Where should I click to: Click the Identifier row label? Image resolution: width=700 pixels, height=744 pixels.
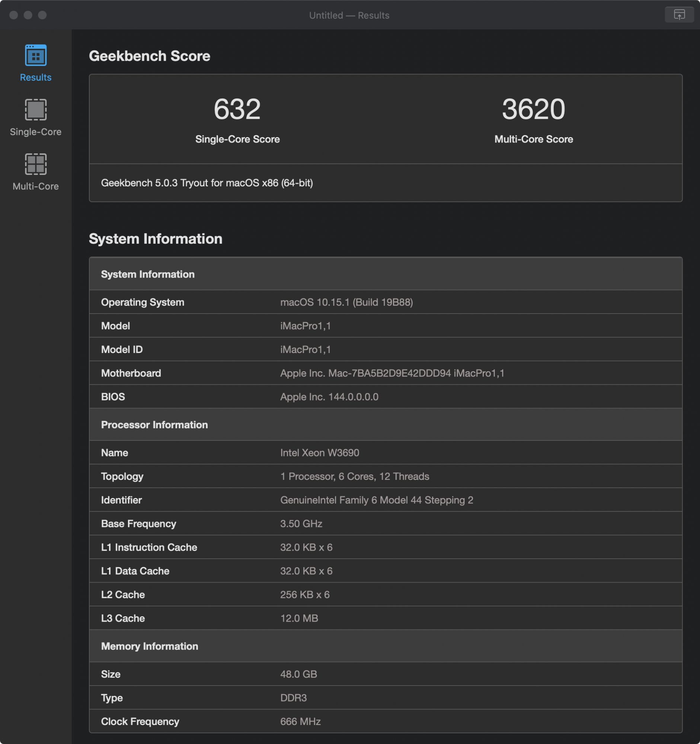(121, 500)
